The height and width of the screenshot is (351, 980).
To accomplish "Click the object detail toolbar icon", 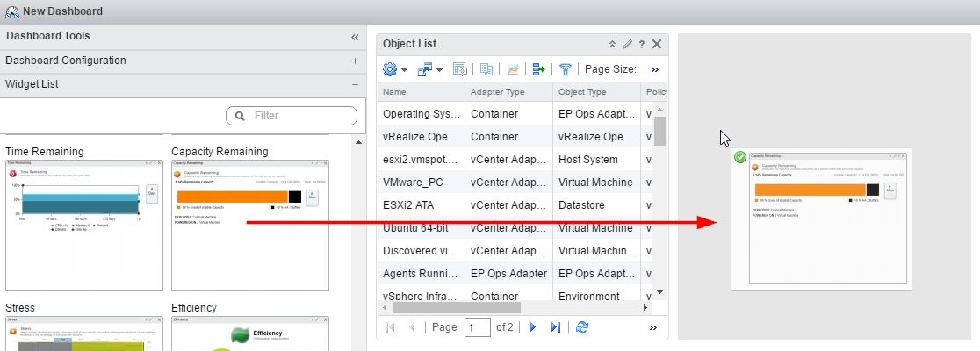I will 460,69.
